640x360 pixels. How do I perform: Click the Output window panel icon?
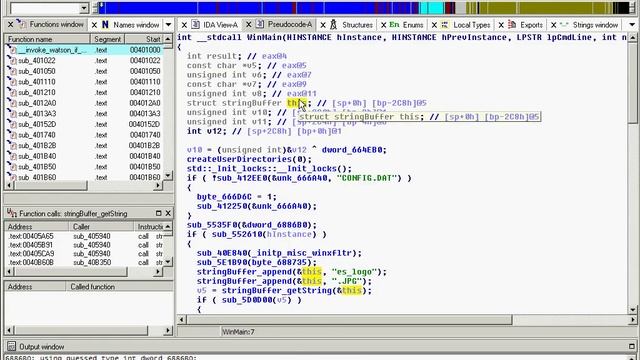click(11, 347)
